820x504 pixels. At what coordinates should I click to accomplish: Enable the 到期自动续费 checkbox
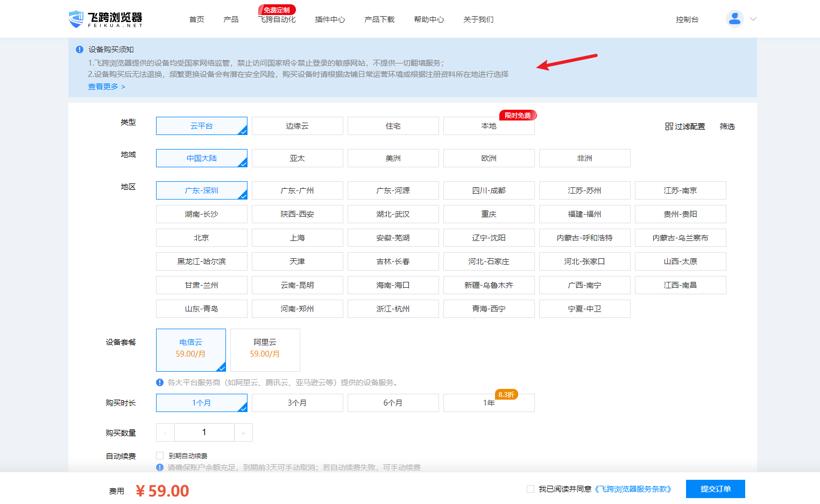[x=160, y=456]
